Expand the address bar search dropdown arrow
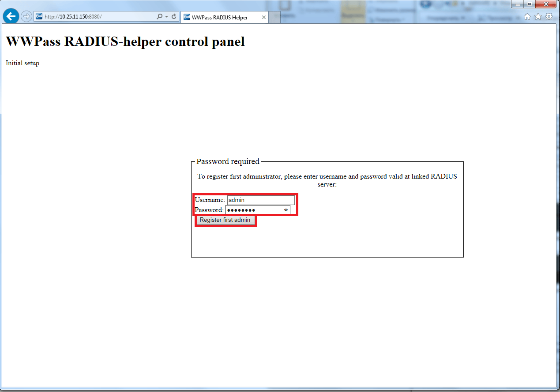This screenshot has width=560, height=392. point(166,17)
